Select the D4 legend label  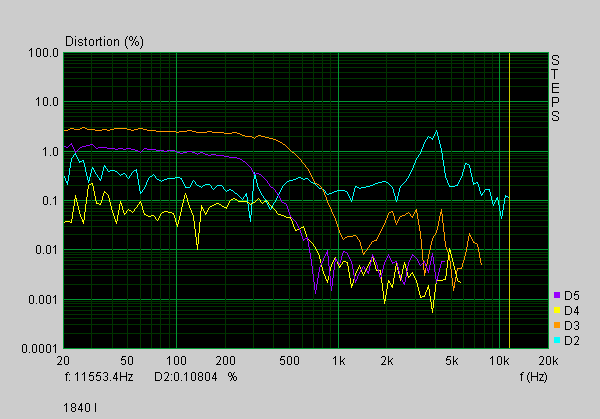[x=572, y=310]
